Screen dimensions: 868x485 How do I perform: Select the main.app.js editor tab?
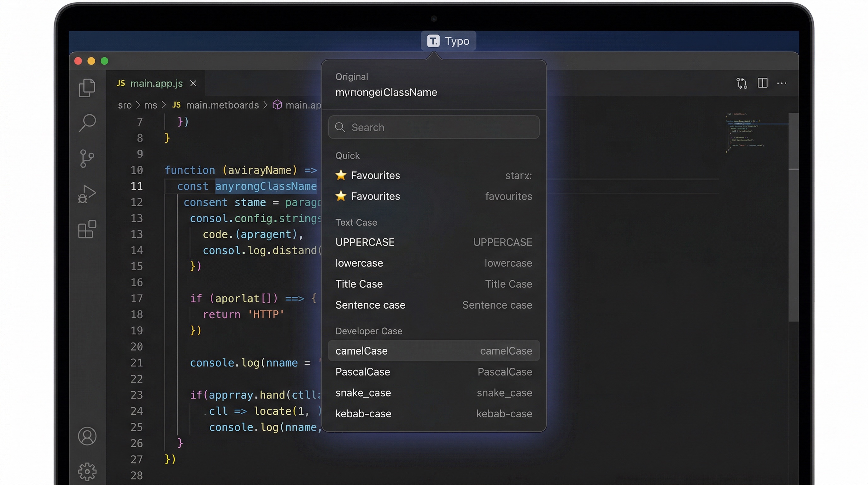pyautogui.click(x=156, y=83)
